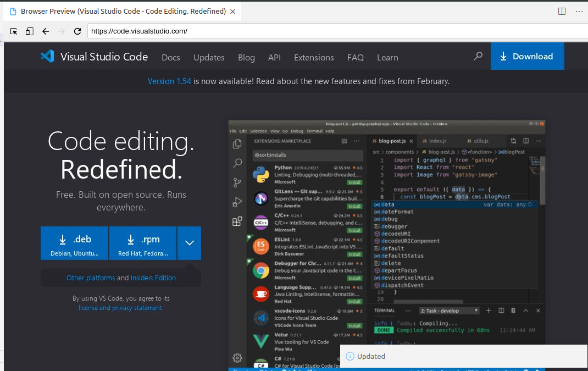Select the Run and Debug icon
This screenshot has height=371, width=588.
tap(237, 201)
